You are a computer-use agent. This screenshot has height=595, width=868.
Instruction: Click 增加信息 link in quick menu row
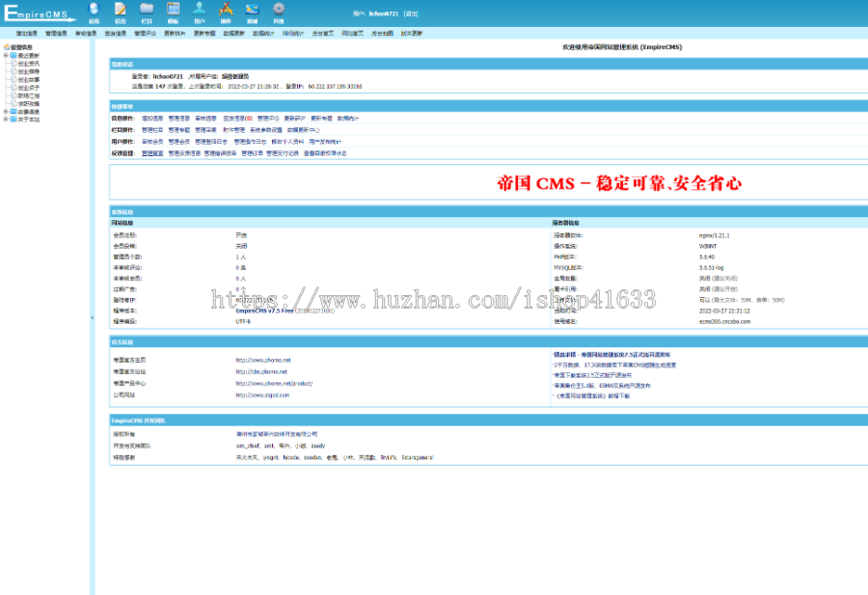pos(152,119)
